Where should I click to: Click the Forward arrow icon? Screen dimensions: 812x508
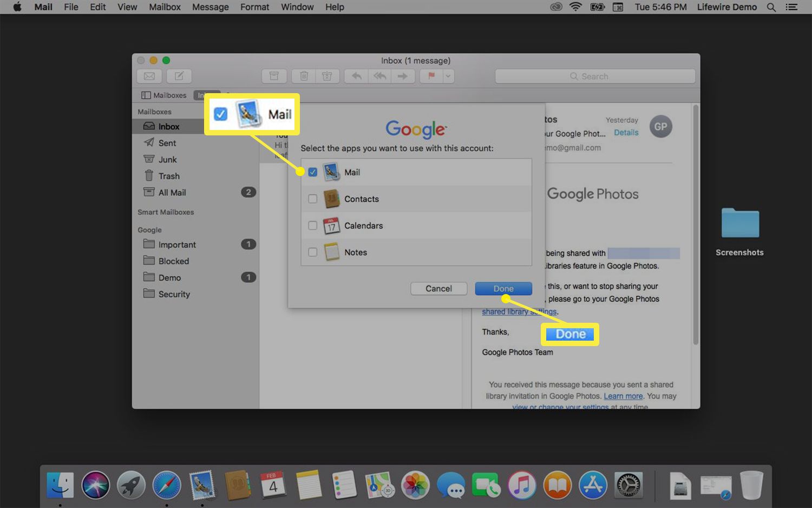click(x=403, y=76)
